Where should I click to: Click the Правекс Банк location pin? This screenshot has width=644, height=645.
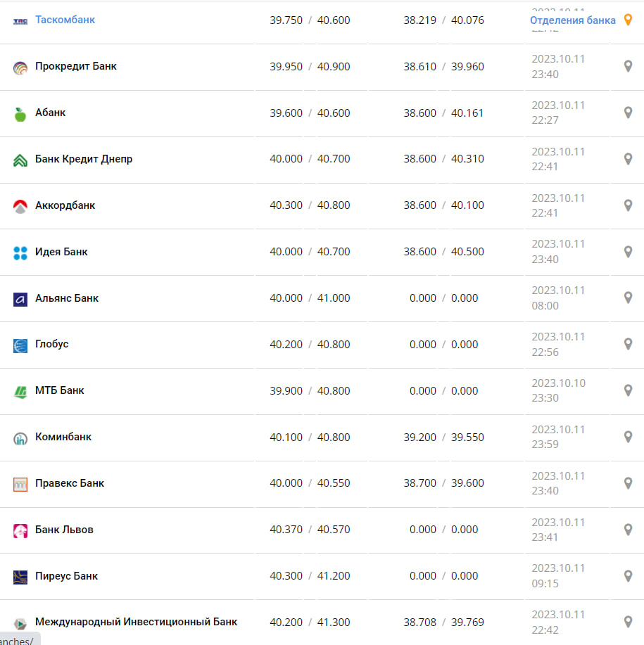pyautogui.click(x=629, y=483)
